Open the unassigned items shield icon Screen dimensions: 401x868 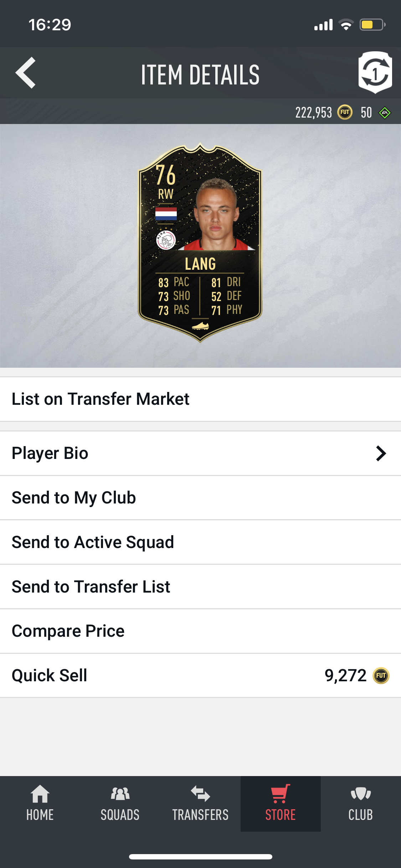tap(375, 72)
